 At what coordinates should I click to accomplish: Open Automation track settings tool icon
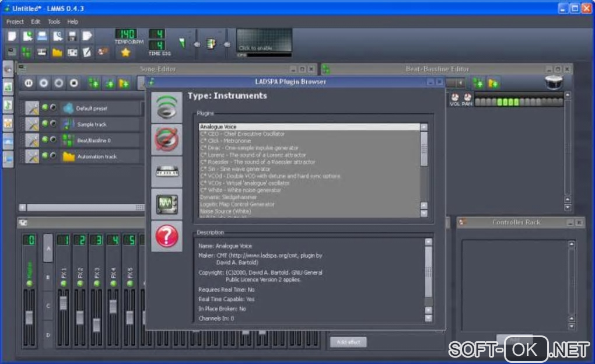click(x=32, y=156)
